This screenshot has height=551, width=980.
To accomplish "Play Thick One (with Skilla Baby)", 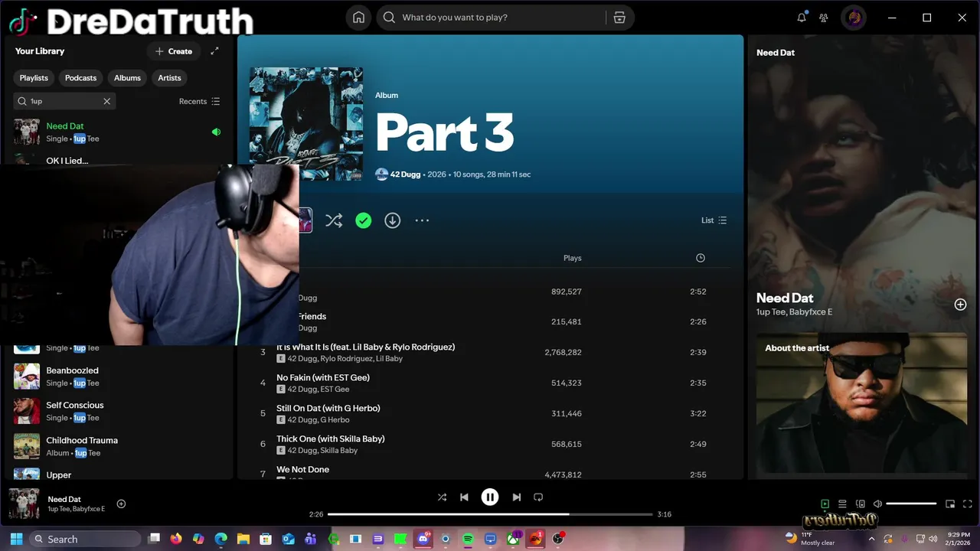I will pos(330,439).
